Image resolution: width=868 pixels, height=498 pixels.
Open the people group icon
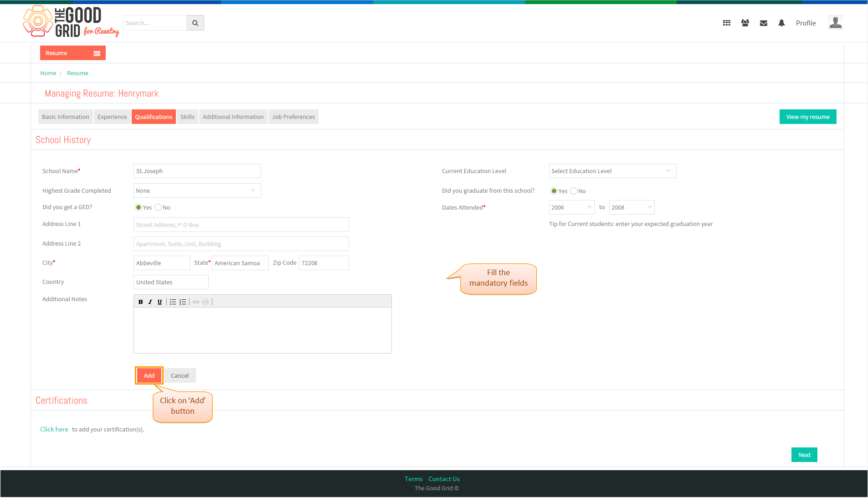(745, 23)
